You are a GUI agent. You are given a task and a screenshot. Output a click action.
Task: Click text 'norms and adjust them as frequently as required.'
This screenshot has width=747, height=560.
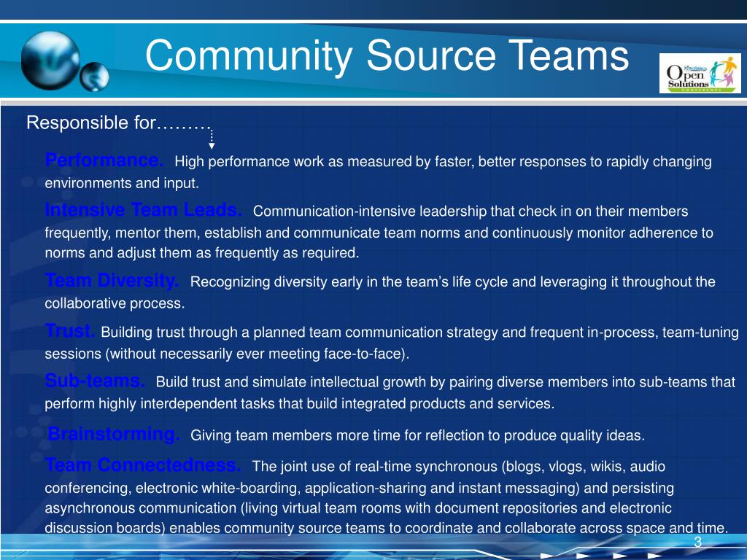click(x=202, y=253)
